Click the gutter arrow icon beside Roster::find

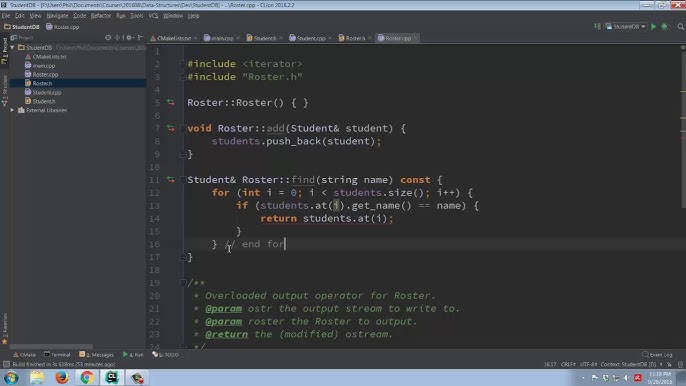click(171, 179)
